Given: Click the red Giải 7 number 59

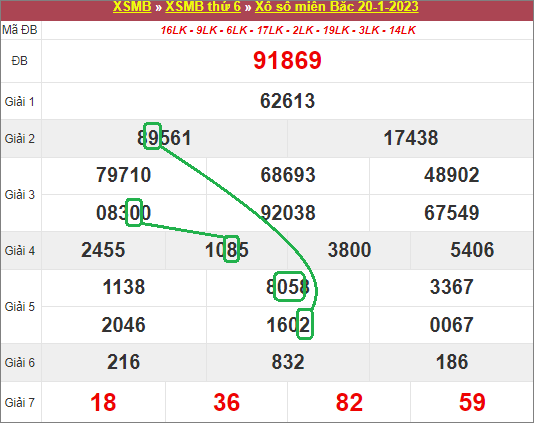Looking at the screenshot, I should pyautogui.click(x=472, y=402).
